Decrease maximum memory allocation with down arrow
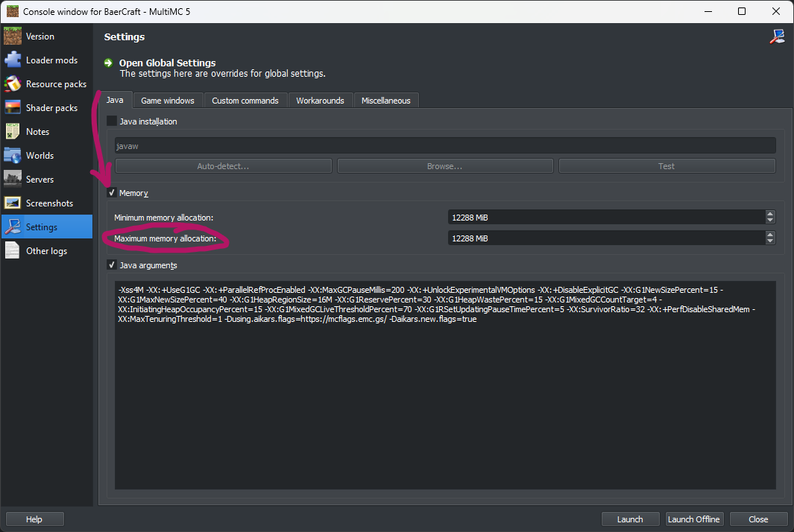Viewport: 794px width, 532px height. [x=770, y=241]
